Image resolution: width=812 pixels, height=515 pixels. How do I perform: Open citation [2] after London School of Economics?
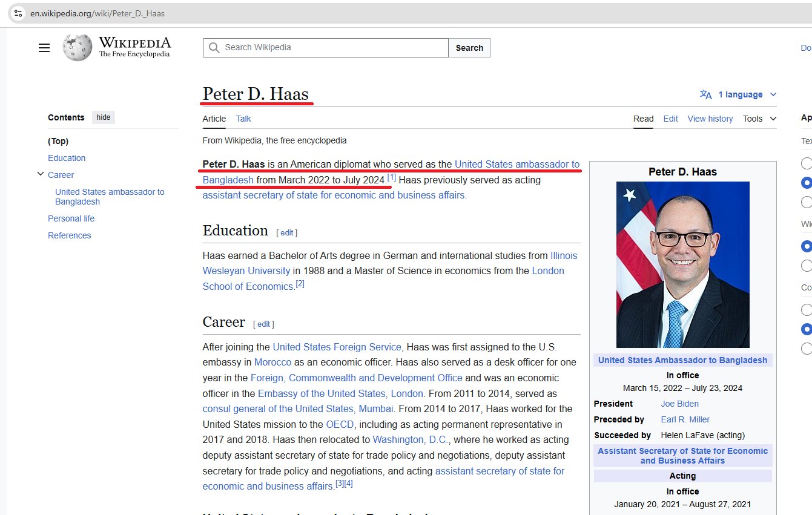pos(300,284)
